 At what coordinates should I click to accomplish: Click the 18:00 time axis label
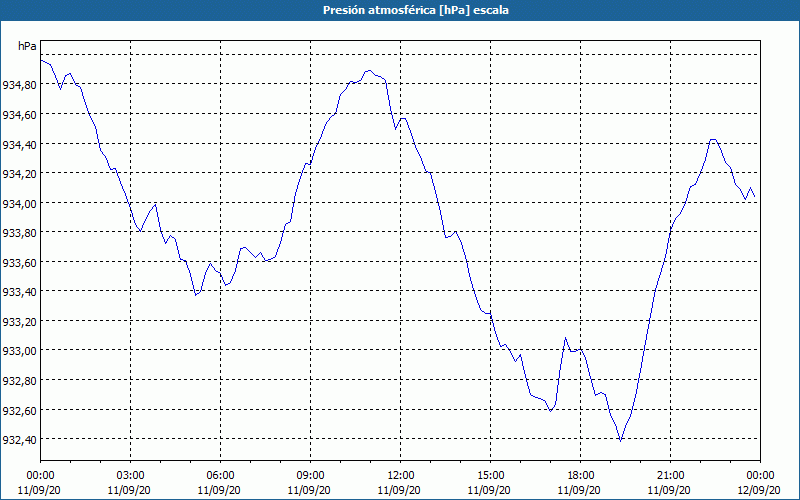pyautogui.click(x=581, y=476)
